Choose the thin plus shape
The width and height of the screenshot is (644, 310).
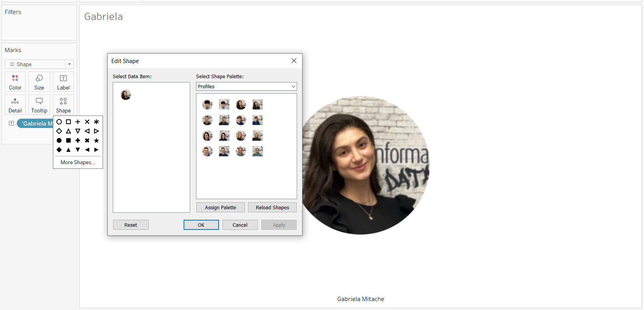pyautogui.click(x=78, y=122)
